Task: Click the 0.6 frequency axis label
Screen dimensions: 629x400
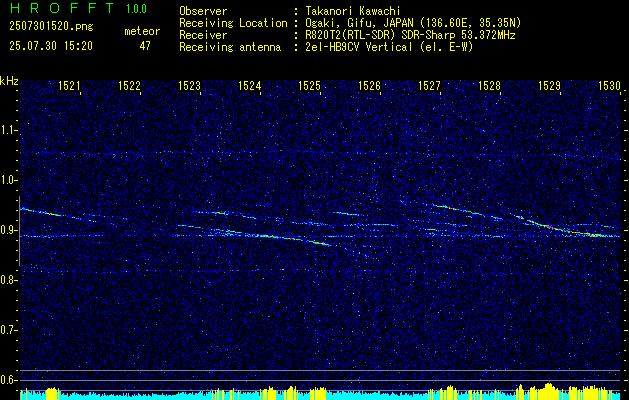Action: [9, 380]
